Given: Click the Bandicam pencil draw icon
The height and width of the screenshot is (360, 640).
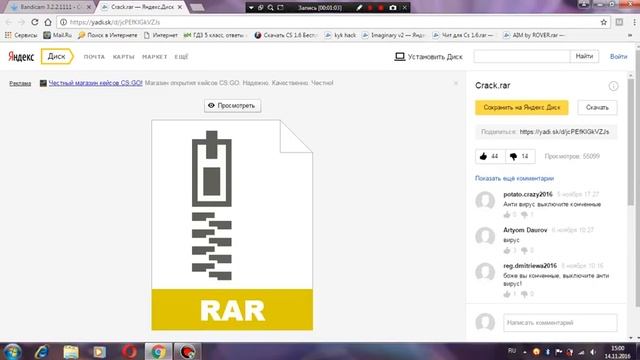Looking at the screenshot, I should 359,7.
